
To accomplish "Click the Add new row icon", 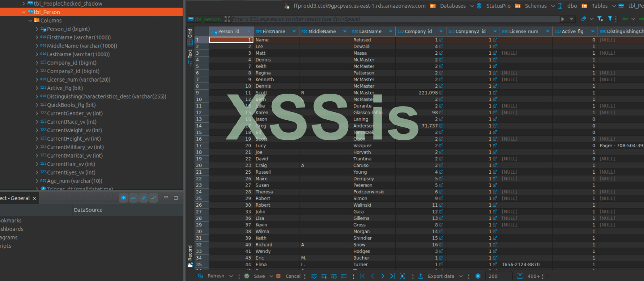I will (x=324, y=276).
